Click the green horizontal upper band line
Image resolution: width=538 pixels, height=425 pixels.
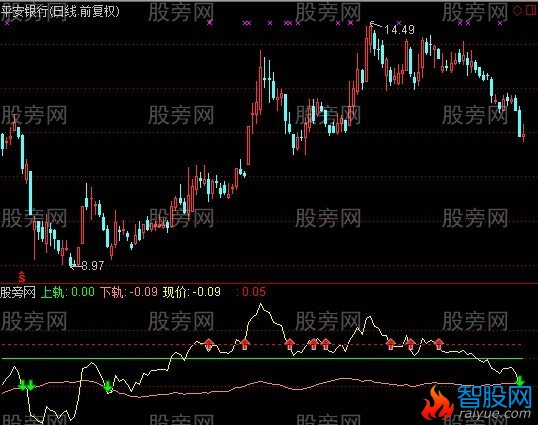coord(262,359)
